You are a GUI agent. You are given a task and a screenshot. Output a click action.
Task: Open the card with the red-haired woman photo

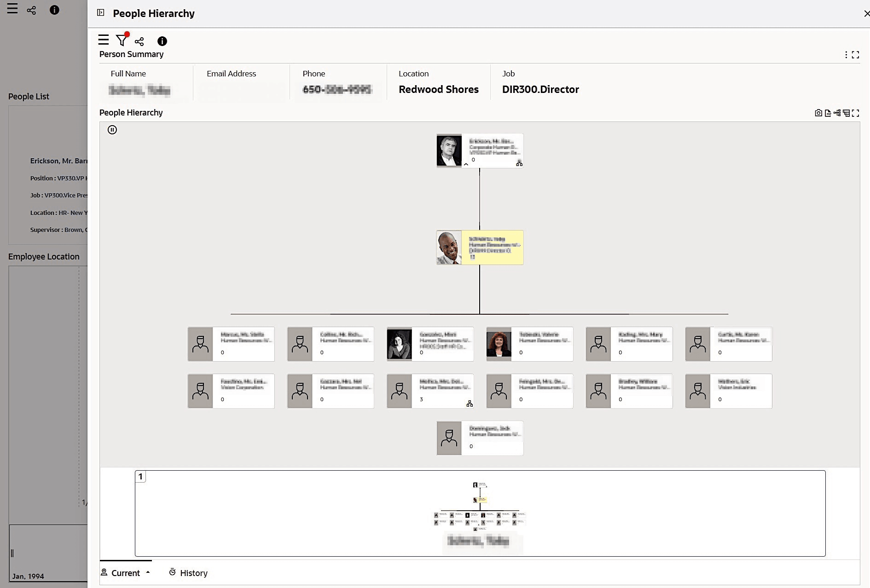529,344
